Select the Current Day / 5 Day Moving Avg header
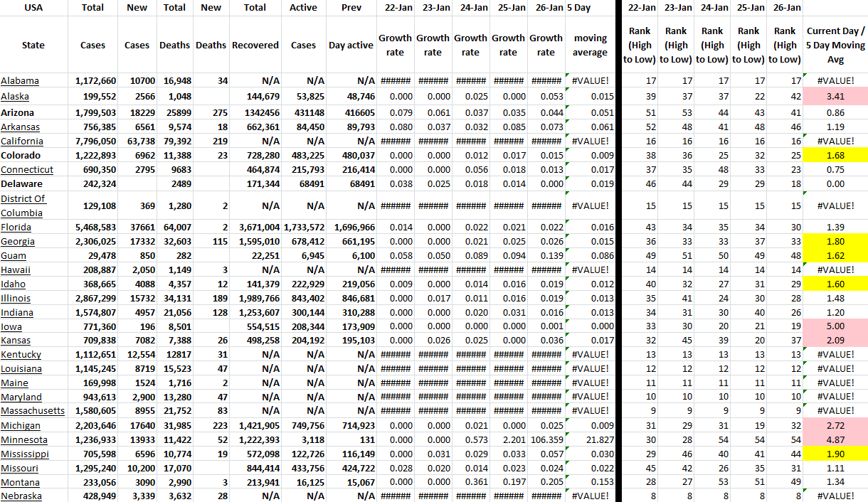868x502 pixels. click(835, 45)
